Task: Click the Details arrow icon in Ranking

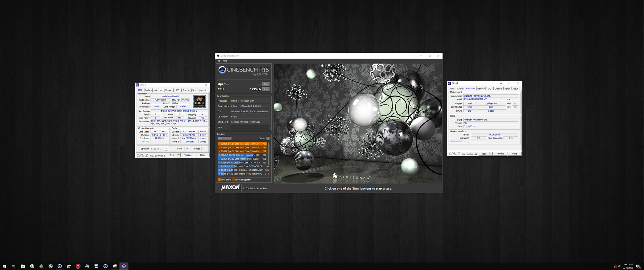Action: [268, 138]
